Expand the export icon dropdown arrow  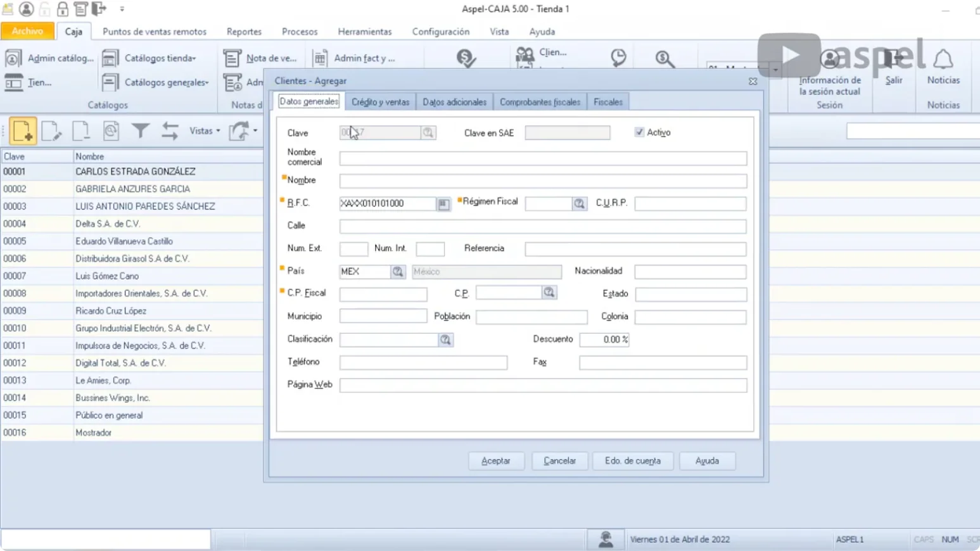point(255,130)
